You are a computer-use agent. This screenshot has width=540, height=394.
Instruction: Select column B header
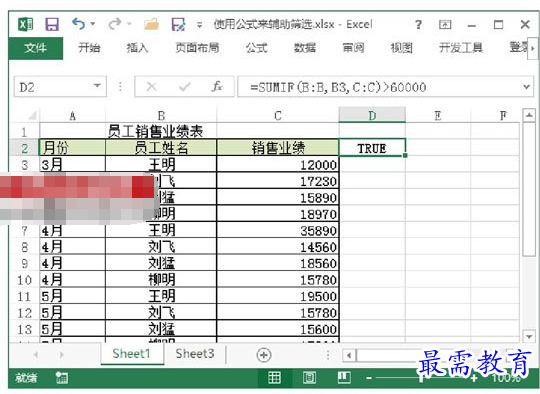pyautogui.click(x=161, y=116)
